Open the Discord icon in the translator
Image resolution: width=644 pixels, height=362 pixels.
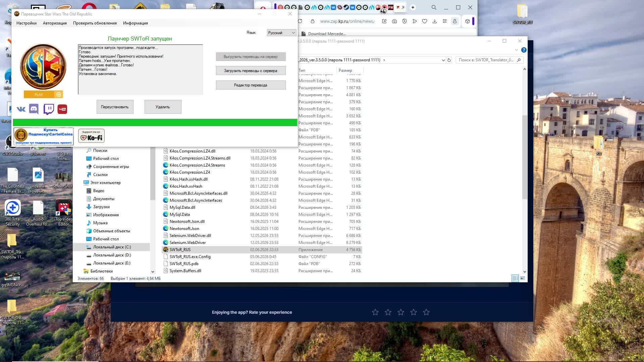coord(34,109)
